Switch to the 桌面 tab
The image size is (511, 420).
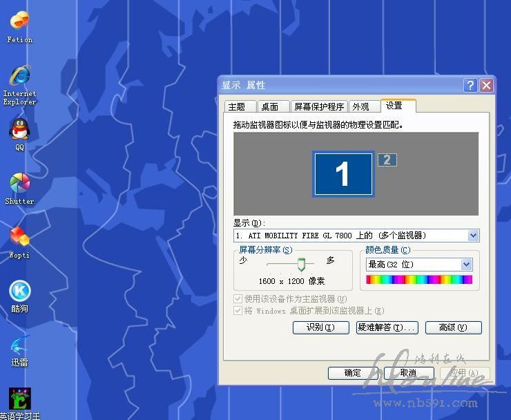pos(269,106)
